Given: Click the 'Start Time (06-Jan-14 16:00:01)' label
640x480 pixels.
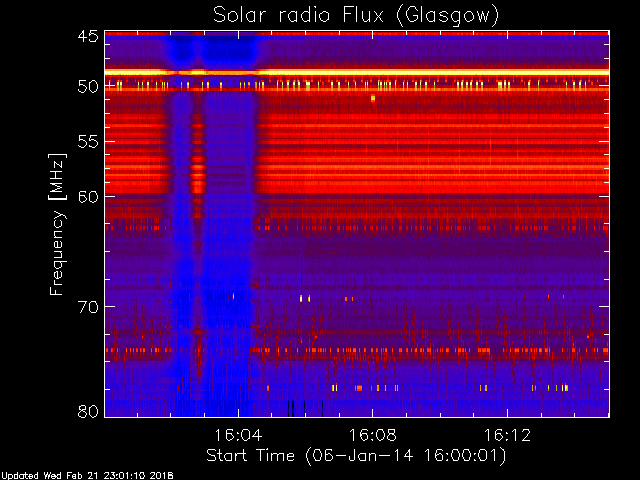Looking at the screenshot, I should pos(356,456).
